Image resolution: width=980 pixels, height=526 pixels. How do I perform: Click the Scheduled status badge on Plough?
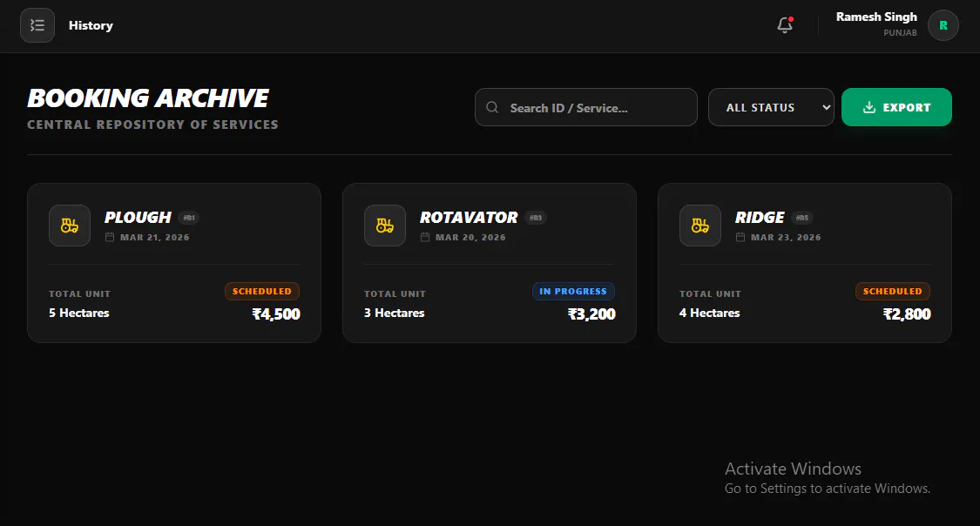262,291
